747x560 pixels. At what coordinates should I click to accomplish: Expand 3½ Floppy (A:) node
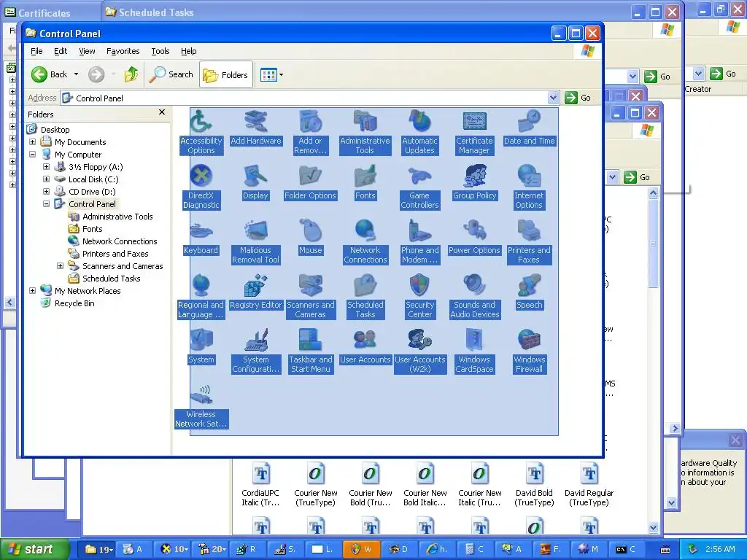46,167
